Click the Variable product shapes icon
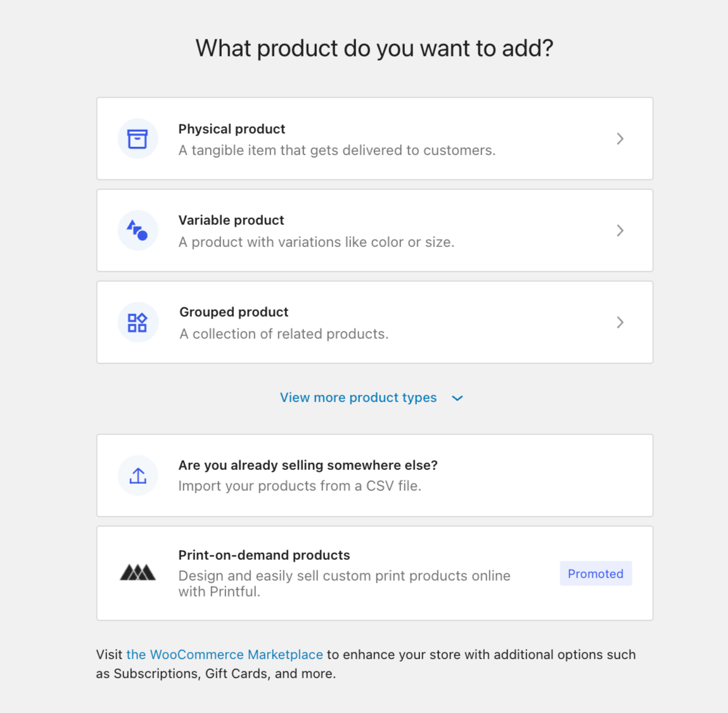Image resolution: width=728 pixels, height=713 pixels. (137, 230)
